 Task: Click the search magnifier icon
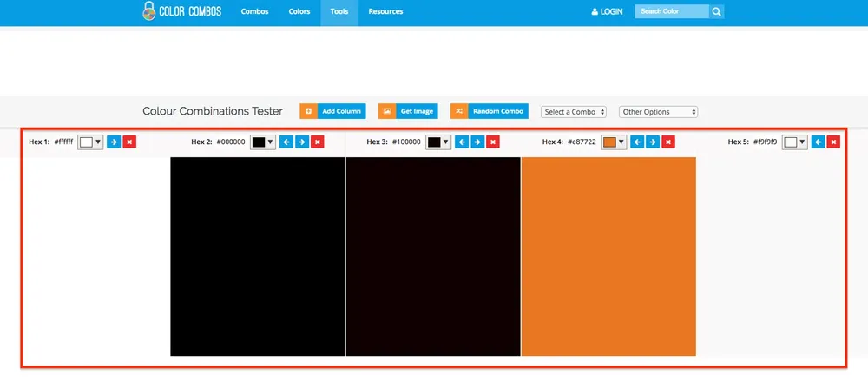coord(716,11)
